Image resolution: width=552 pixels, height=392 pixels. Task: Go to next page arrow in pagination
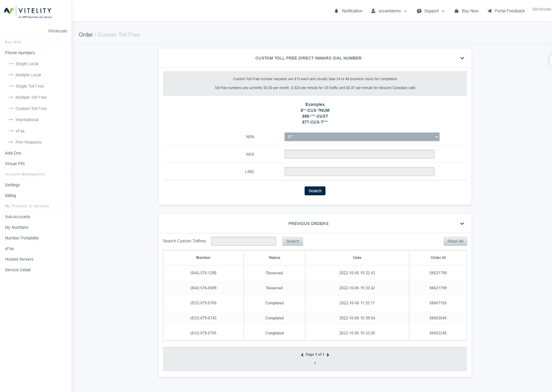pyautogui.click(x=328, y=355)
